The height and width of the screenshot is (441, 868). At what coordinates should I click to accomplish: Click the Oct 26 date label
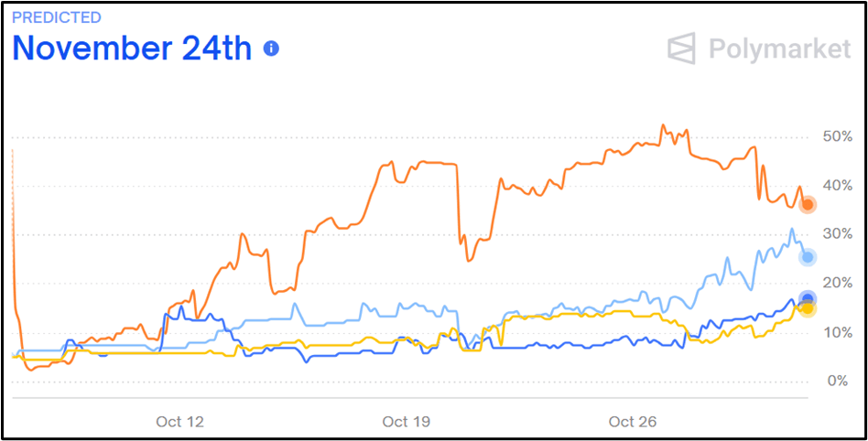point(633,422)
